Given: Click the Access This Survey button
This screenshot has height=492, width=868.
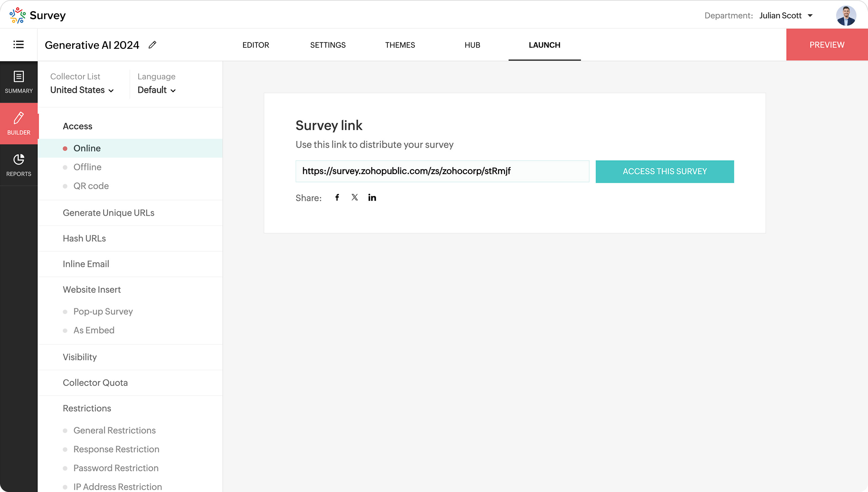Looking at the screenshot, I should click(665, 171).
